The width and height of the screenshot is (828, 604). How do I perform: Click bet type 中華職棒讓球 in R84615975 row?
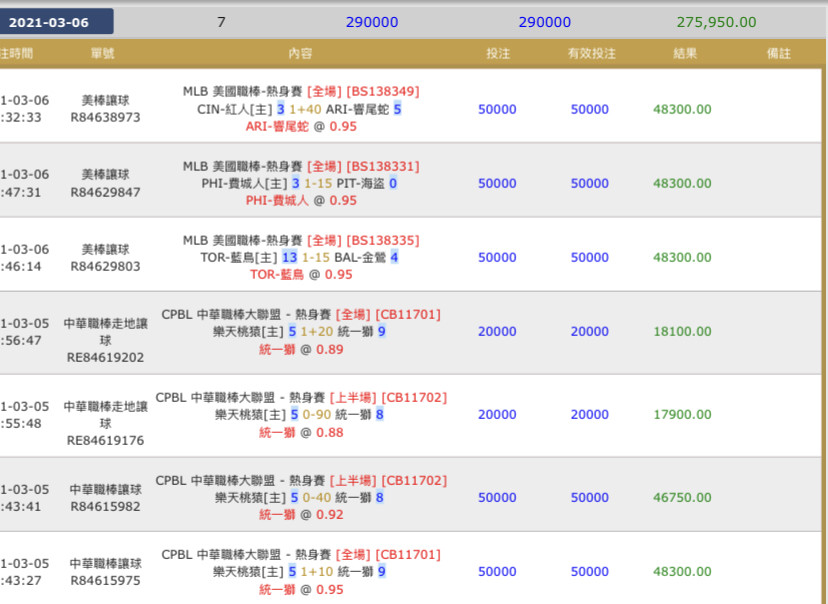click(x=106, y=563)
